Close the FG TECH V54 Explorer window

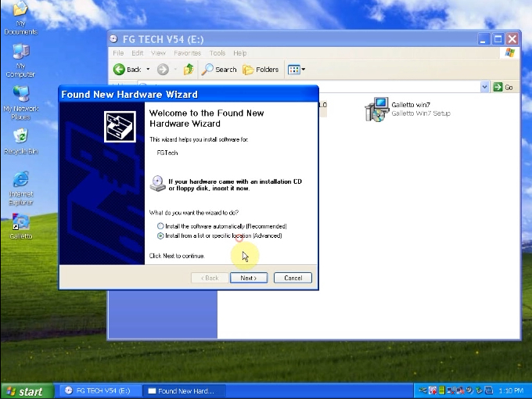(512, 39)
